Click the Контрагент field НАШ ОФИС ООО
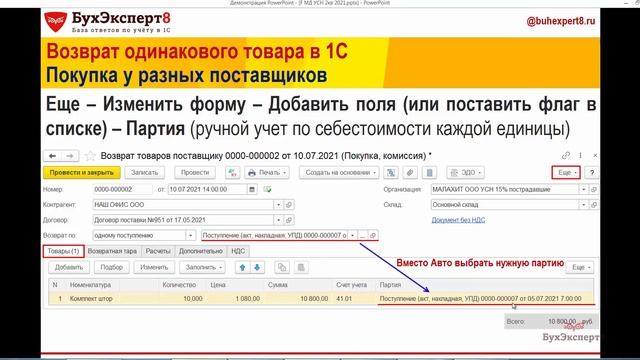Screen dimensions: 640x360 point(183,204)
